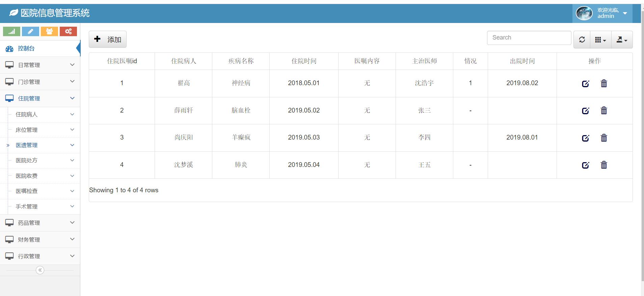Click the orange users shortcut icon
The height and width of the screenshot is (296, 644).
pyautogui.click(x=49, y=31)
